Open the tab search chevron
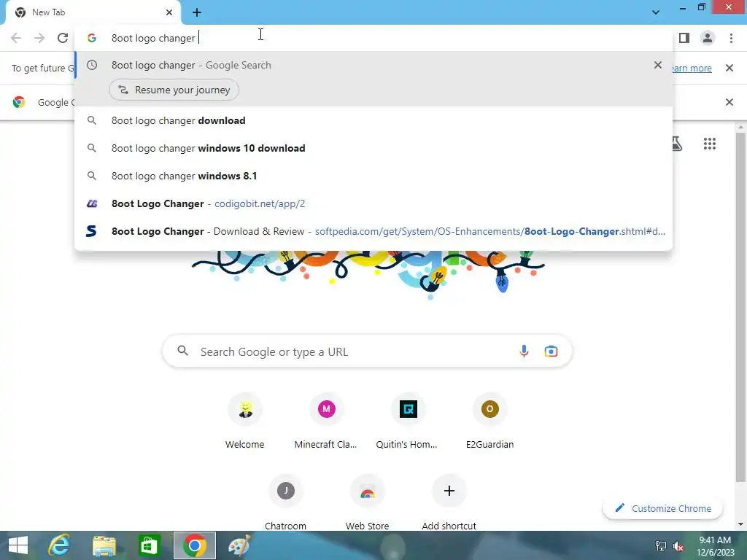Screen dimensions: 747x560 coord(656,12)
